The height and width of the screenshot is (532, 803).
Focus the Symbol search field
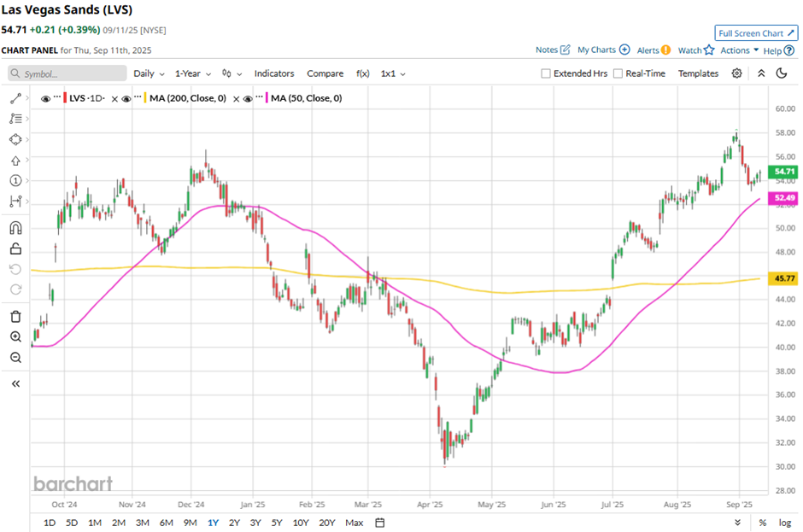click(x=67, y=73)
